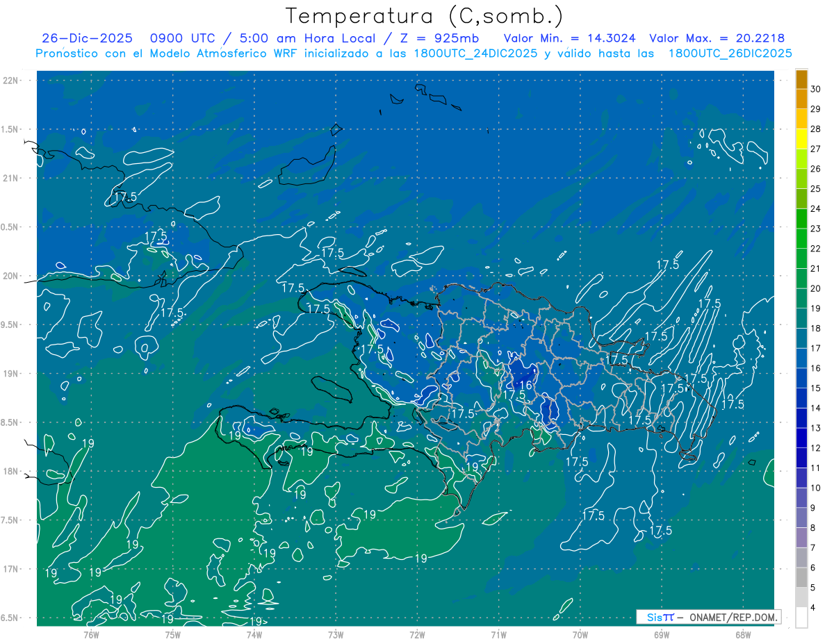
Task: Click the blue "Sis" logo text
Action: click(x=656, y=617)
